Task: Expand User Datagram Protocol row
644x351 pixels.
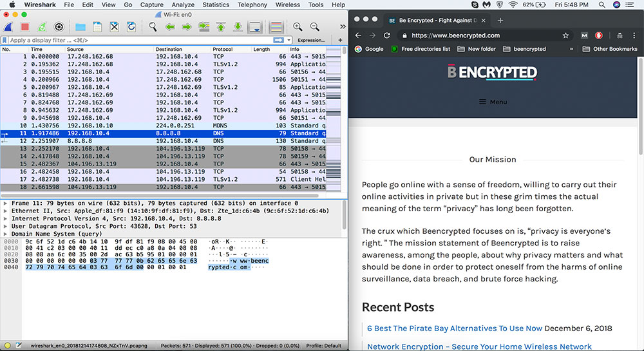Action: [x=5, y=226]
